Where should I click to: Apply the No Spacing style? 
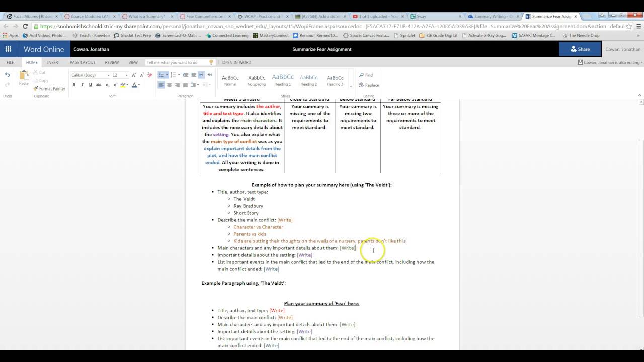257,80
